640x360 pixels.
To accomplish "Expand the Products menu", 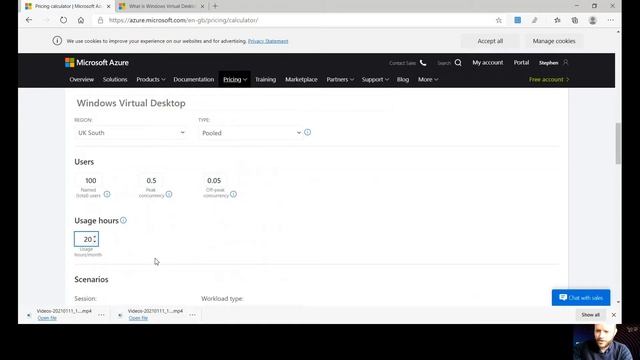I will point(151,80).
